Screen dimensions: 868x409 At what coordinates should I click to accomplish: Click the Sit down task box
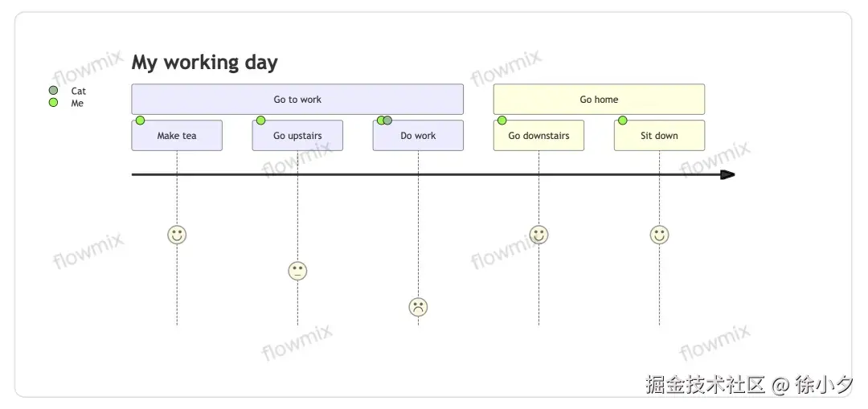pos(659,137)
